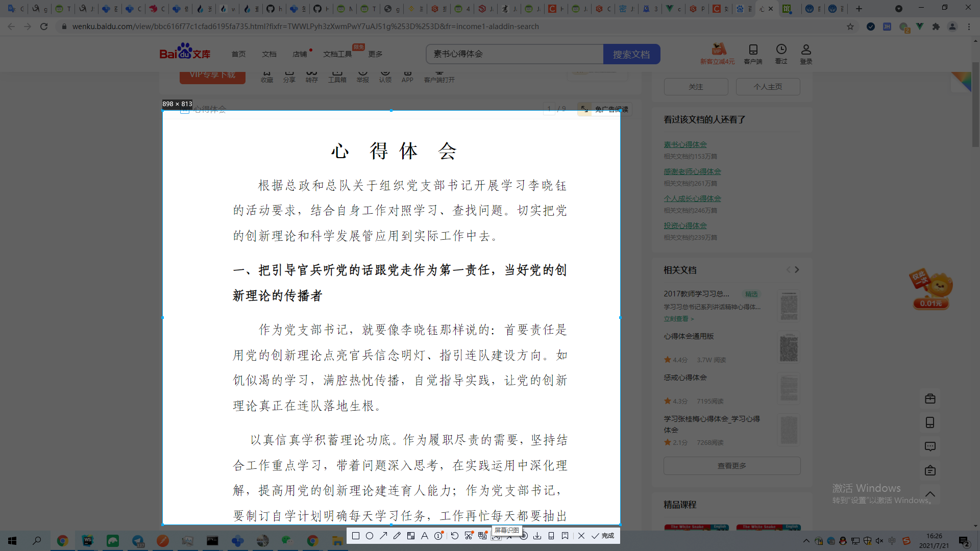
Task: Click the bookmark icon in screenshot toolbar
Action: pos(565,536)
